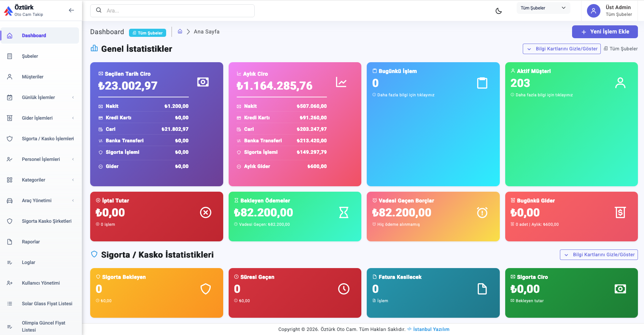This screenshot has height=335, width=644.
Task: Click the alarm icon on Vadesi Geçen Borçlar
Action: [482, 213]
